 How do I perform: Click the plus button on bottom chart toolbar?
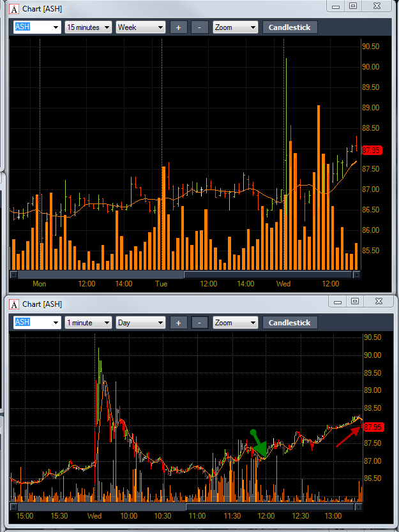(x=179, y=323)
